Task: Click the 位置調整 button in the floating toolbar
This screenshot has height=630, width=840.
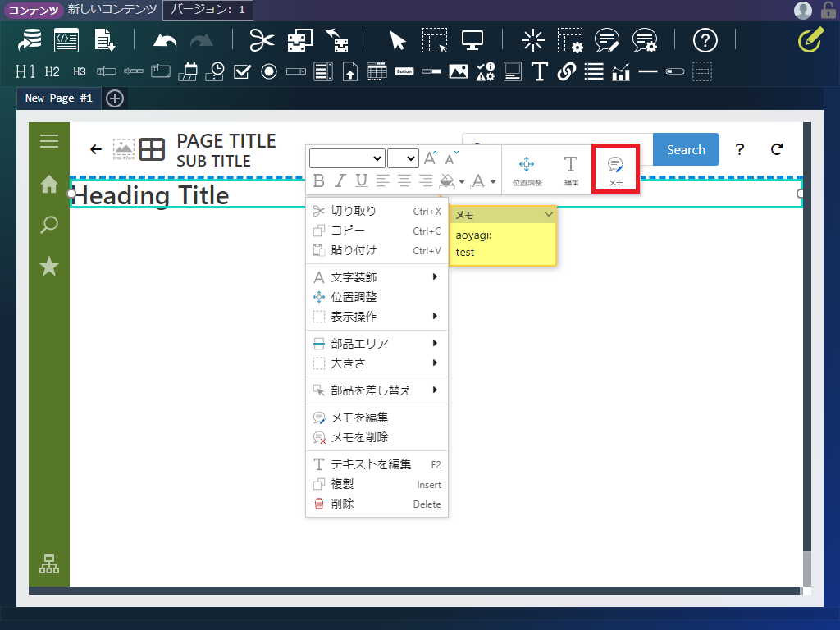Action: (527, 171)
